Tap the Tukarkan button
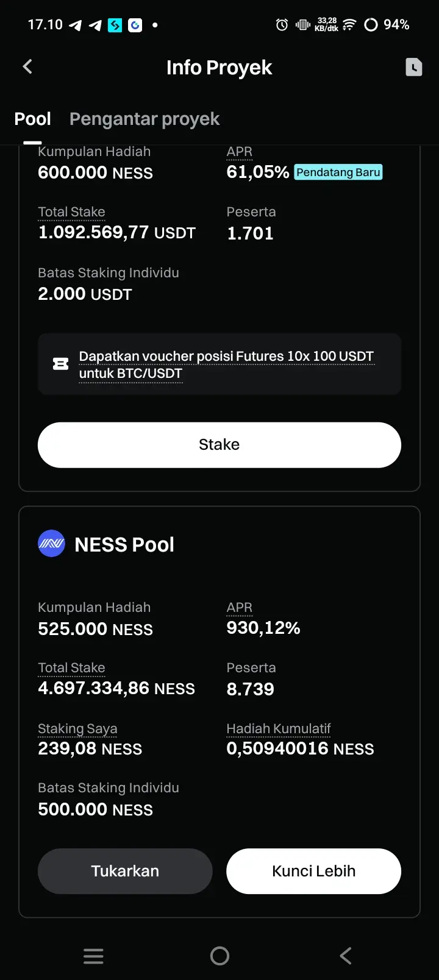Viewport: 439px width, 980px height. coord(125,871)
